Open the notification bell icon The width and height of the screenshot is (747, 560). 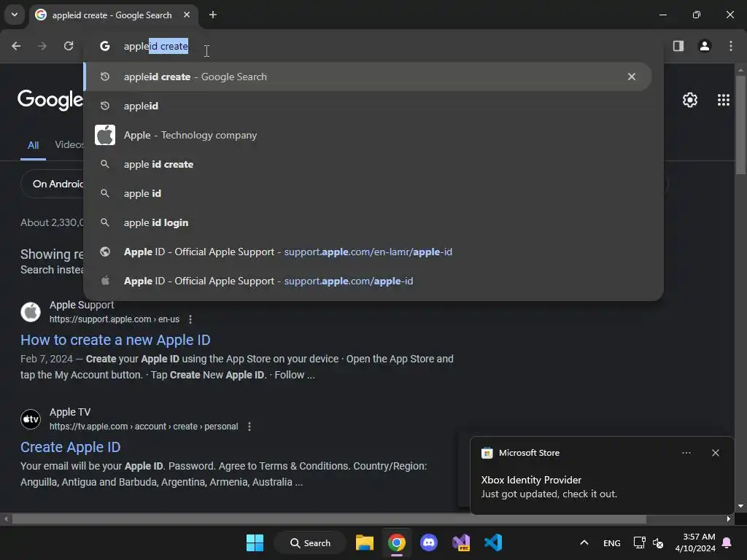tap(727, 542)
